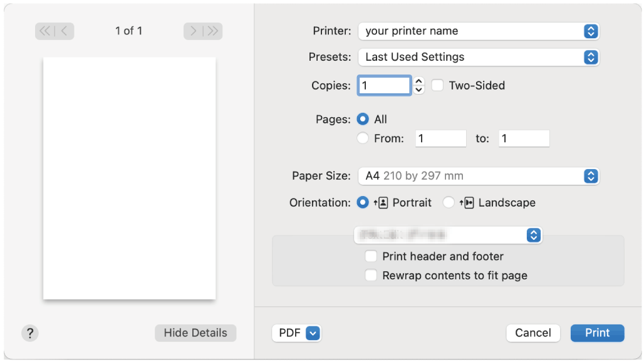
Task: Click the Cancel button
Action: [533, 333]
